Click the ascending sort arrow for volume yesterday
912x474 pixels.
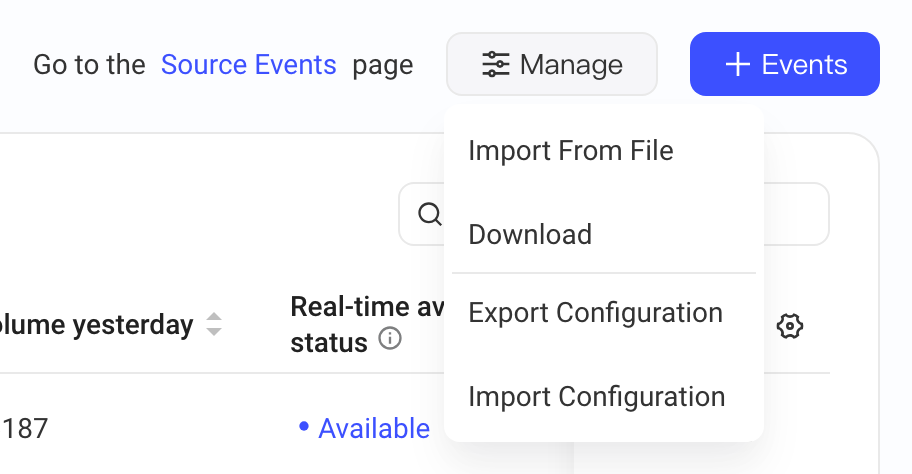tap(214, 317)
